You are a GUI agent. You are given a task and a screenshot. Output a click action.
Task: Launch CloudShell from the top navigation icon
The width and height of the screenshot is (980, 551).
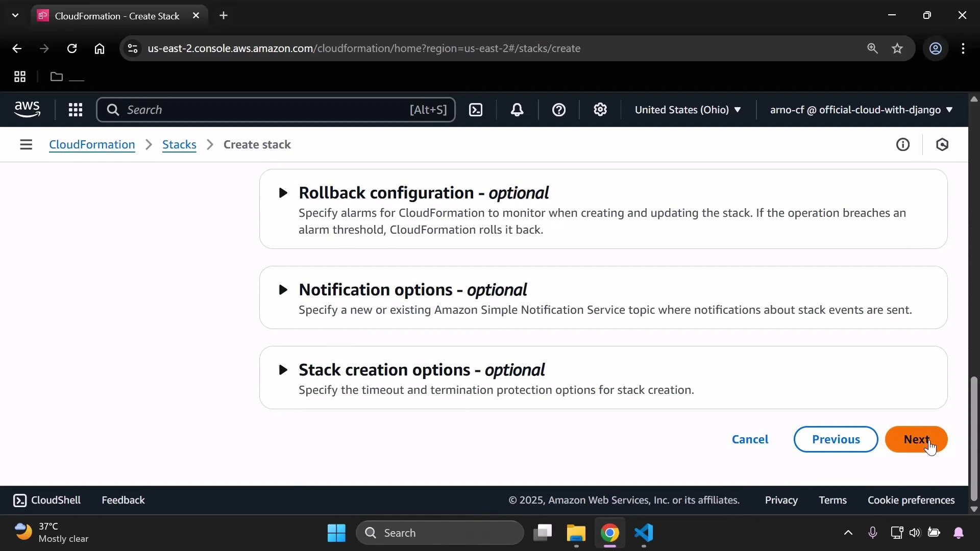point(476,110)
